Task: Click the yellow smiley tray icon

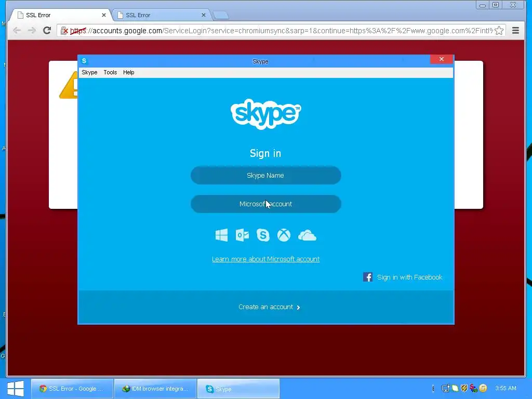Action: 483,388
